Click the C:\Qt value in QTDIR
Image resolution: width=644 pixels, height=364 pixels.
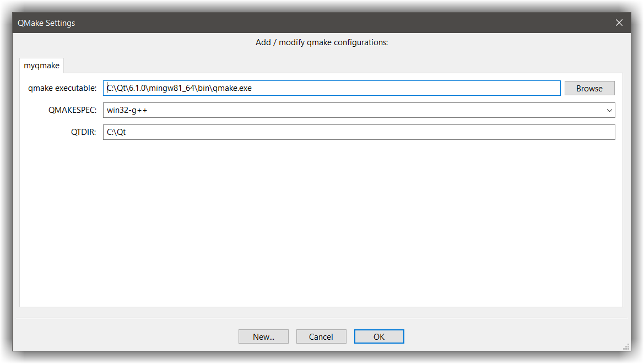tap(117, 132)
